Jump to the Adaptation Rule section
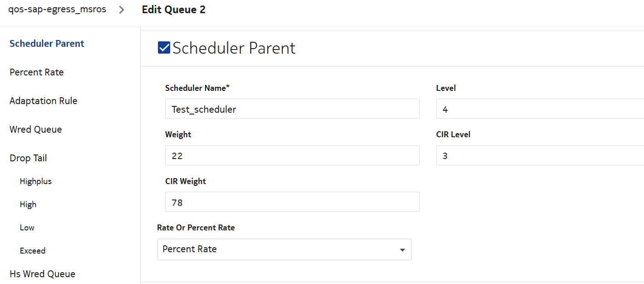644x284 pixels. [44, 101]
